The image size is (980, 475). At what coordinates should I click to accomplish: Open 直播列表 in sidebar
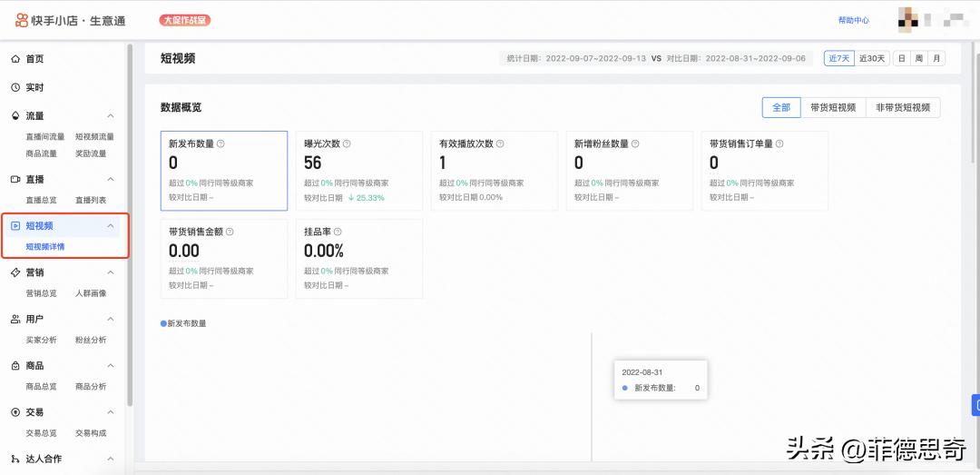(x=91, y=201)
